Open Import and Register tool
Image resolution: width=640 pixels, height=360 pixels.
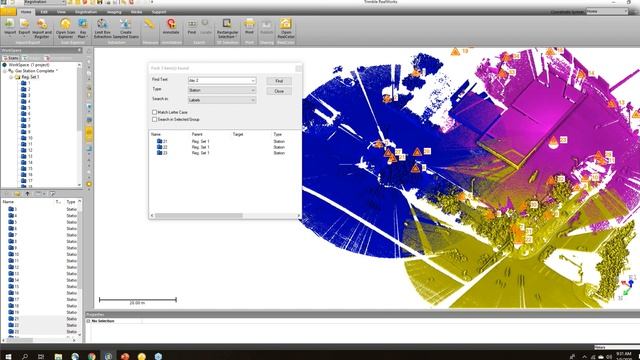(x=42, y=28)
